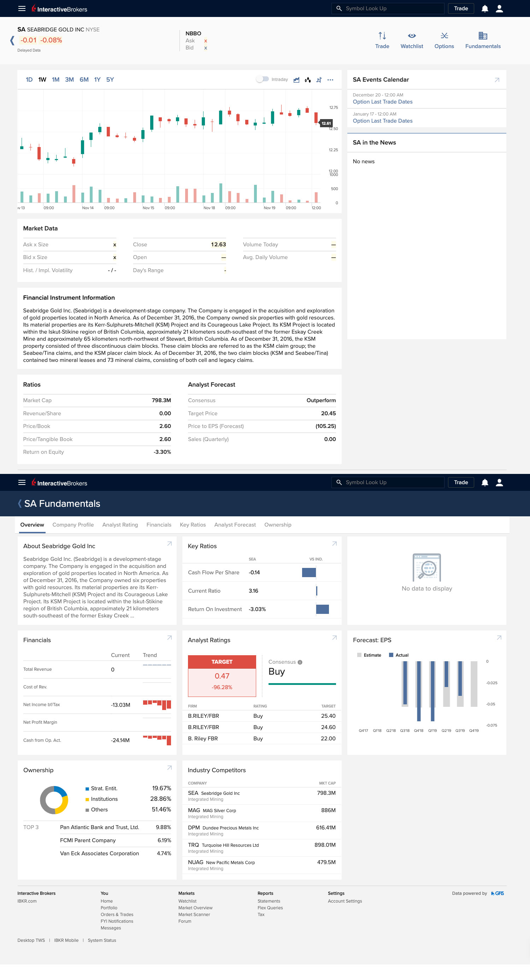Screen dimensions: 530x980
Task: Select the 6M chart range
Action: coord(84,80)
